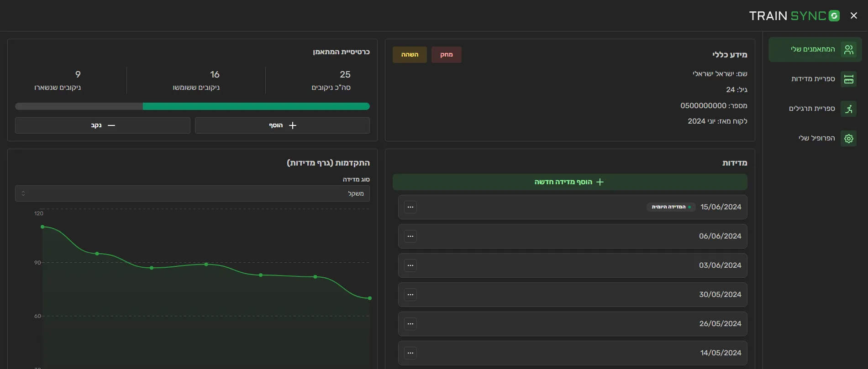
Task: Click the הוסף punches button
Action: (x=282, y=125)
